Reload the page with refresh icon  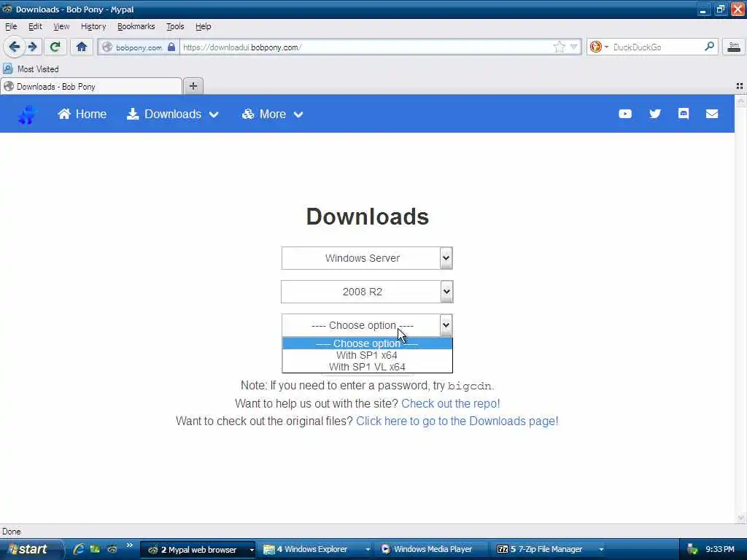[x=55, y=47]
